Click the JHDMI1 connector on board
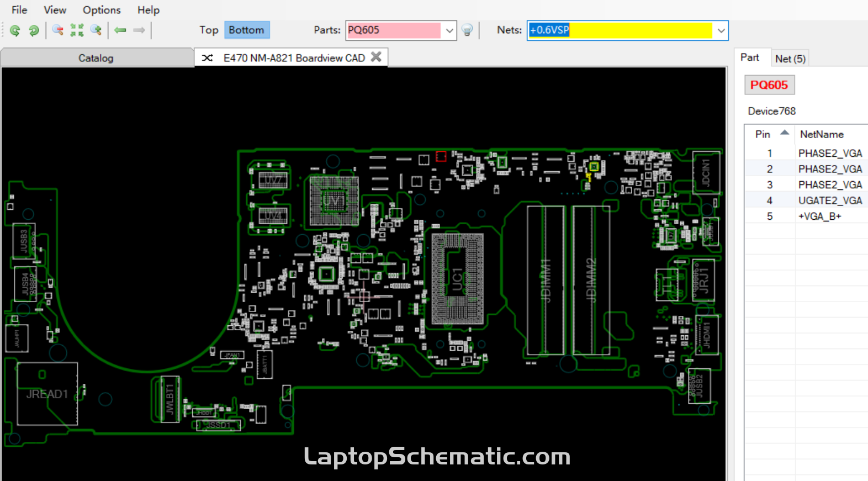This screenshot has height=481, width=868. [707, 335]
